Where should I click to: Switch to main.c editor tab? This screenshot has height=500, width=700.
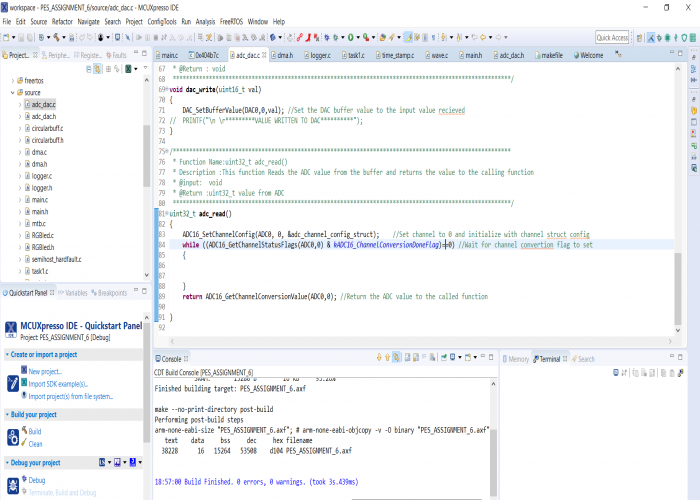(x=167, y=55)
